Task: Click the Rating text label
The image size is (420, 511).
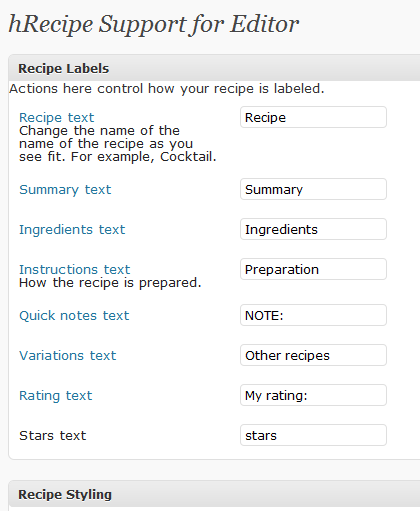Action: click(x=56, y=396)
